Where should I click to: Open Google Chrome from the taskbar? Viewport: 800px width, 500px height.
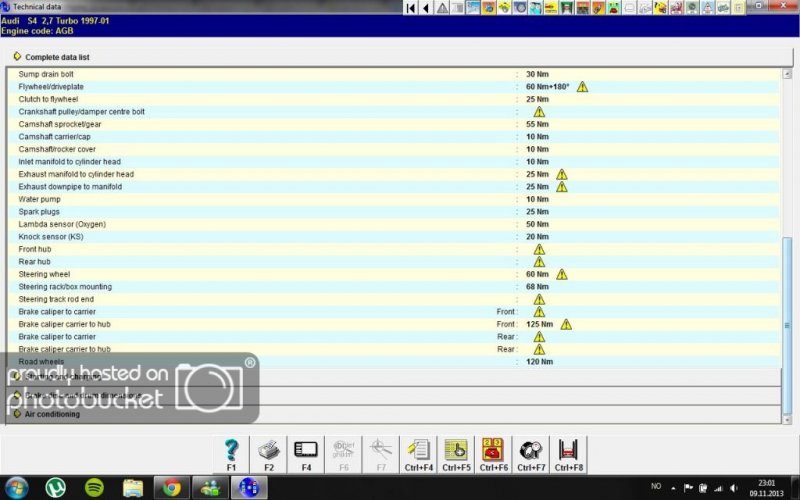coord(172,488)
